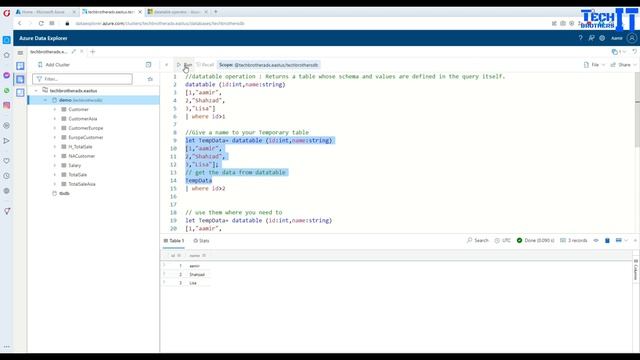Expand the CustomerAsia table node
640x360 pixels.
coord(55,119)
